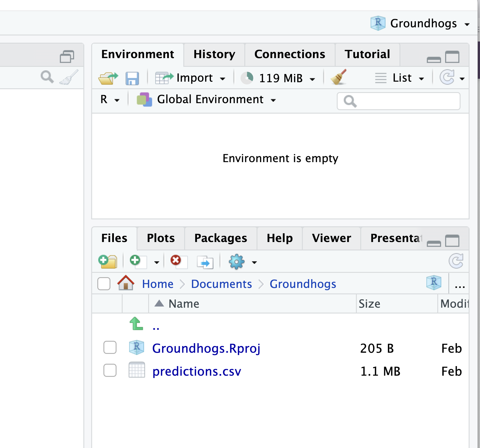480x448 pixels.
Task: Open a saved workspace via folder icon
Action: click(108, 78)
